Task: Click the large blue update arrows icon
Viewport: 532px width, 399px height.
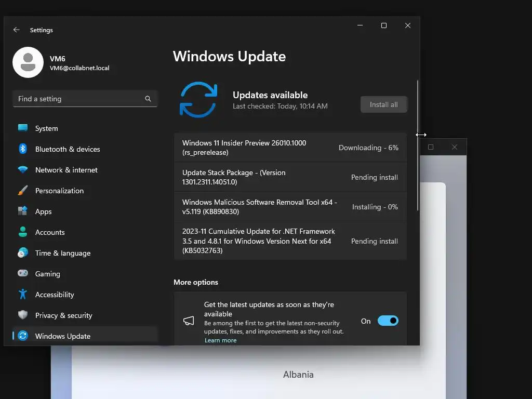Action: [198, 100]
